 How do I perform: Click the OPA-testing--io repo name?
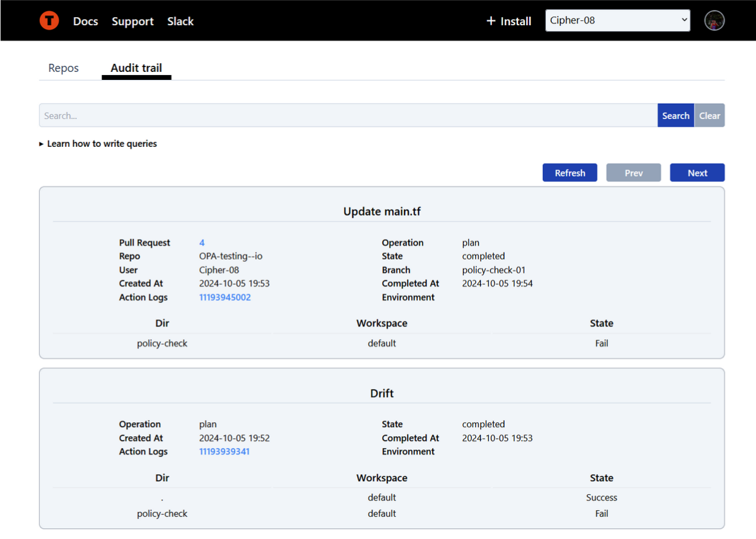(230, 256)
